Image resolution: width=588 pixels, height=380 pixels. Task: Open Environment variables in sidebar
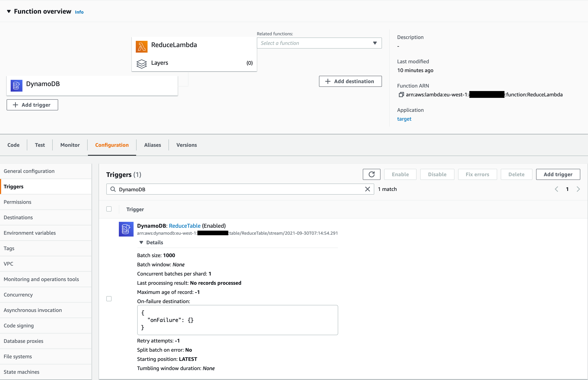point(46,233)
